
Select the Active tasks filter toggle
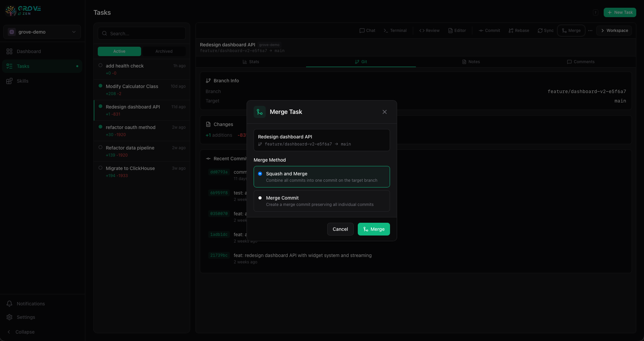point(119,51)
